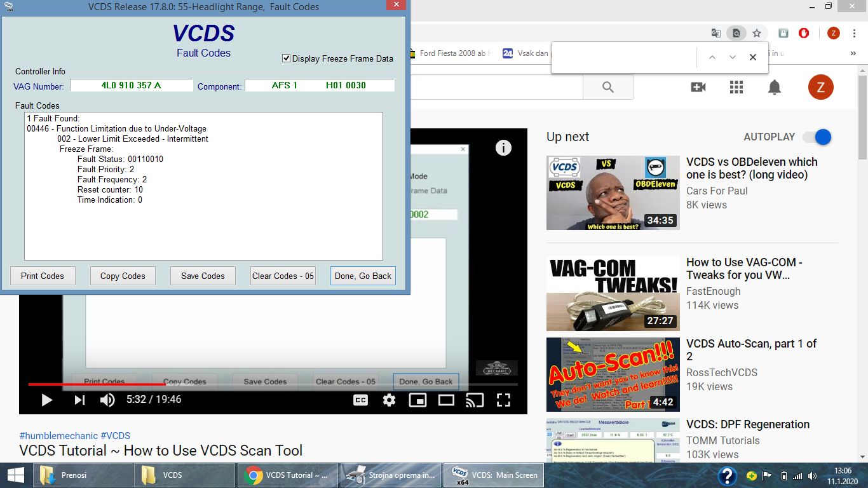Click the Reset counter: 10 line
868x488 pixels.
(110, 189)
